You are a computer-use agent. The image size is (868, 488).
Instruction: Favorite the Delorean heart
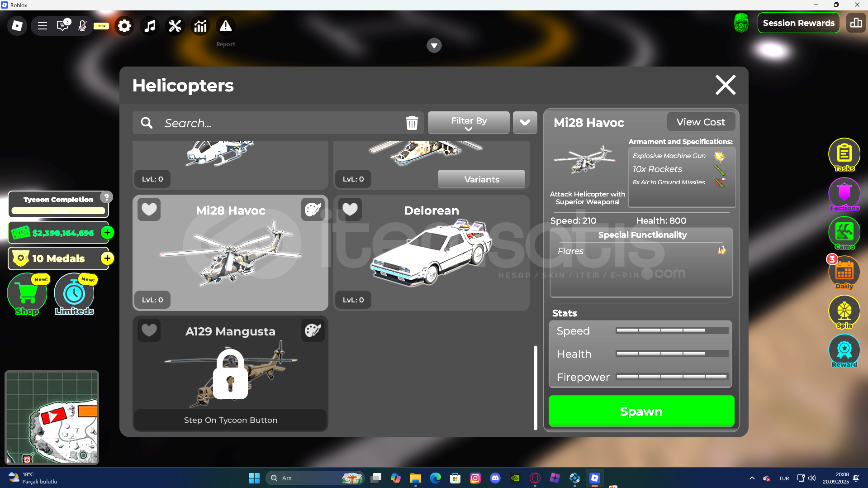click(350, 209)
